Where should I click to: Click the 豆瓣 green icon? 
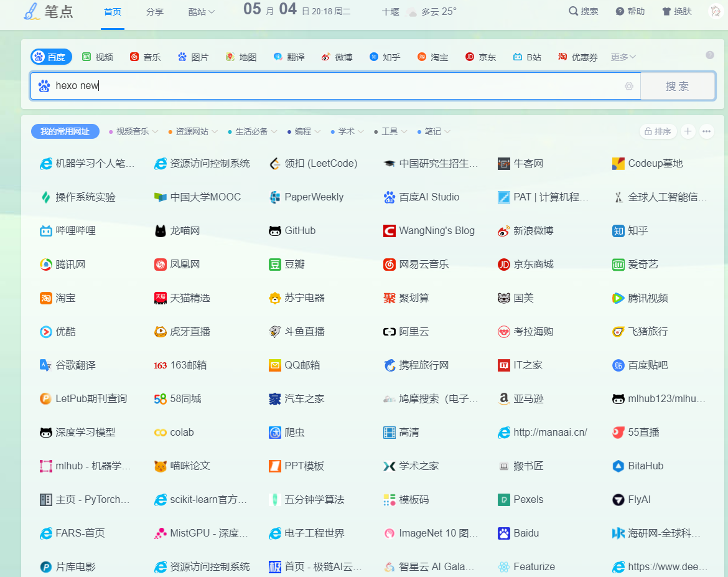275,265
